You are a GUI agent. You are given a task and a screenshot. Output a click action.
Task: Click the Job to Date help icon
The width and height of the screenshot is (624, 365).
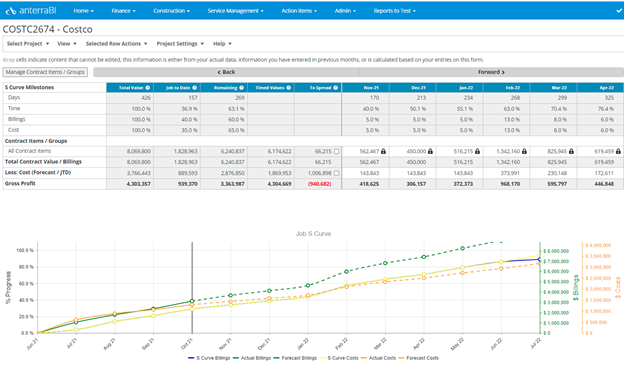[195, 88]
